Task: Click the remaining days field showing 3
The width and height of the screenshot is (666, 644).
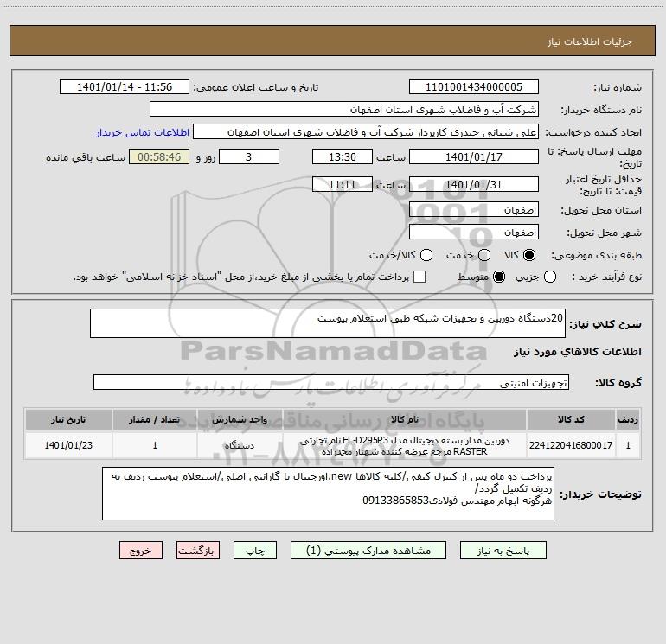Action: pos(249,156)
